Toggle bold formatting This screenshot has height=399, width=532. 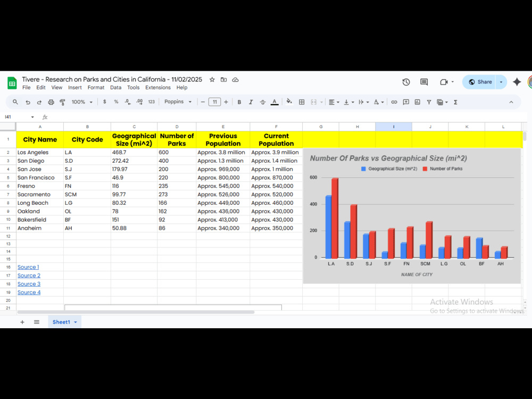239,102
